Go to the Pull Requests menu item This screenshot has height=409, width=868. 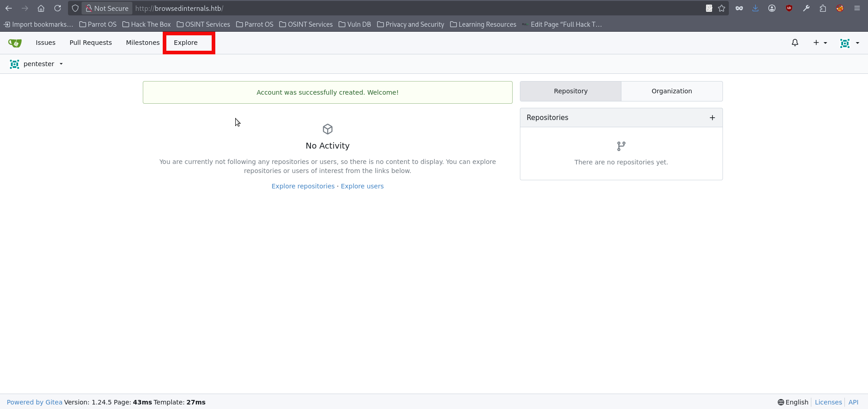91,43
